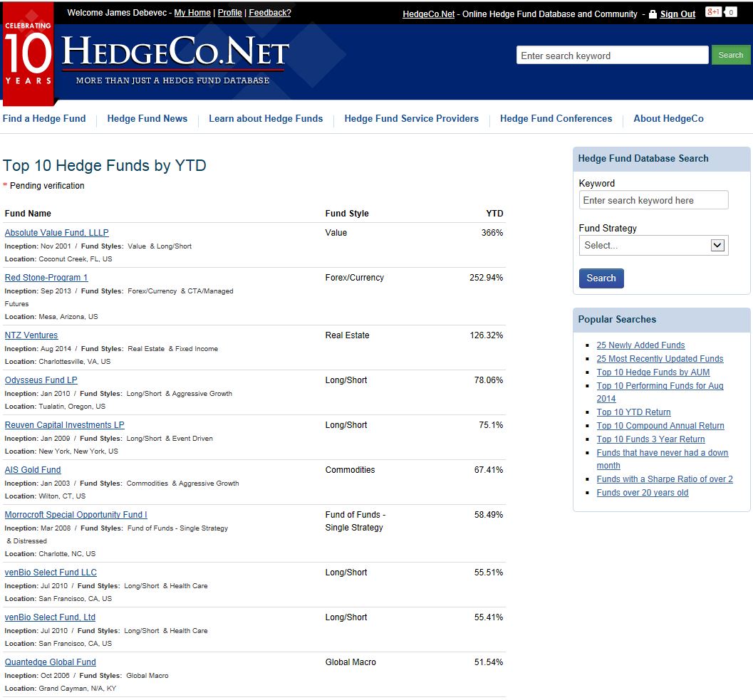
Task: Open Odysseus Fund LP
Action: point(41,380)
